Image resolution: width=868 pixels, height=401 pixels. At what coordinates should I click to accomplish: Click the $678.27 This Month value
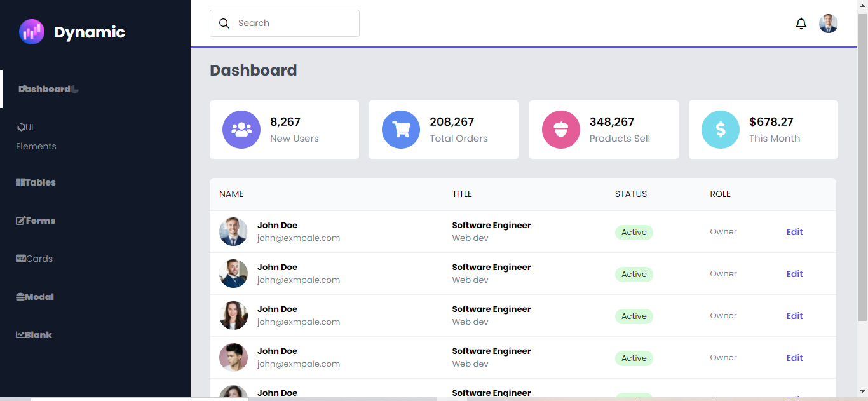click(771, 122)
